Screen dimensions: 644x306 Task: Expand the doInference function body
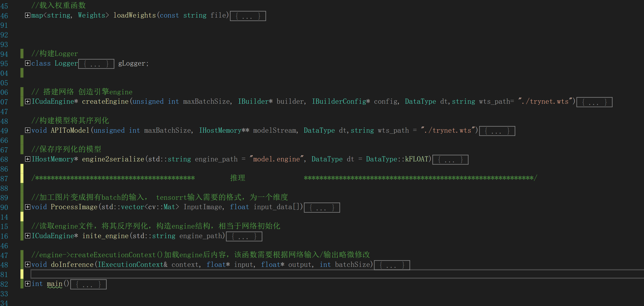click(x=28, y=265)
